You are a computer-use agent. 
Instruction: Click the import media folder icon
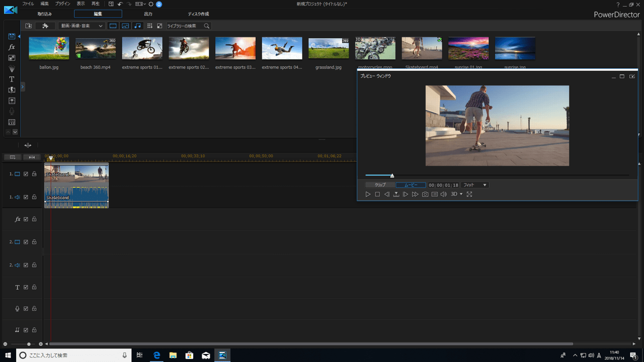click(x=29, y=26)
